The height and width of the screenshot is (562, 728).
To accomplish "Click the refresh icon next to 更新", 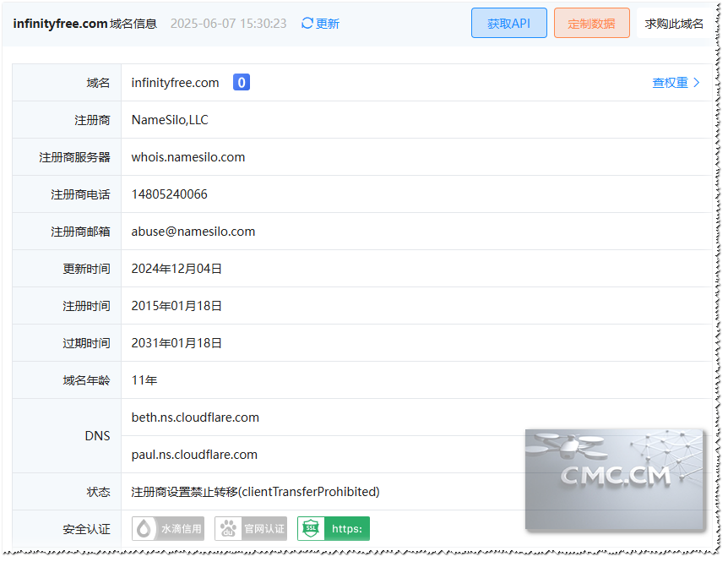I will pos(307,23).
